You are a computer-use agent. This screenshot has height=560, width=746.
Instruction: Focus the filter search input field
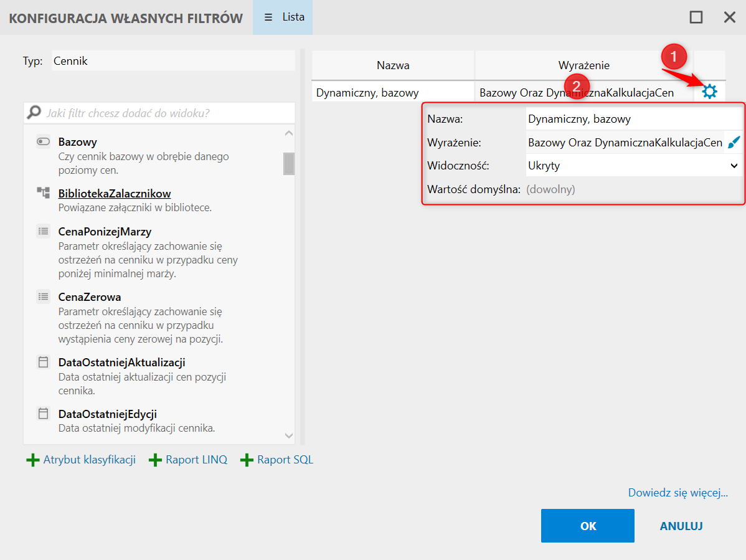click(165, 113)
